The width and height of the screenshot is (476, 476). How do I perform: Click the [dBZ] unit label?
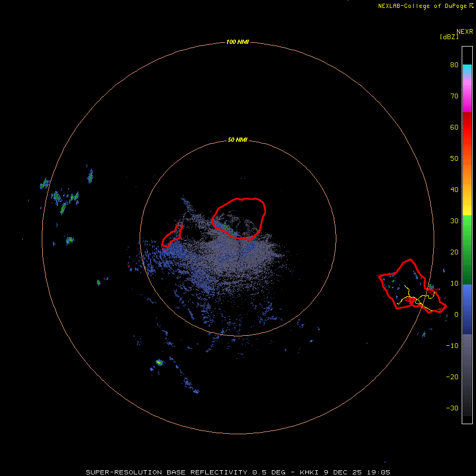tap(449, 37)
